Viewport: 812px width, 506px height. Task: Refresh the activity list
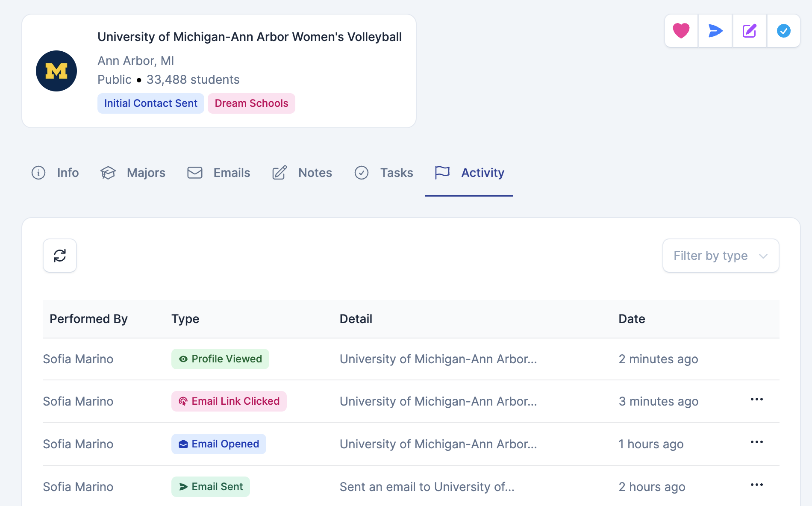point(59,256)
